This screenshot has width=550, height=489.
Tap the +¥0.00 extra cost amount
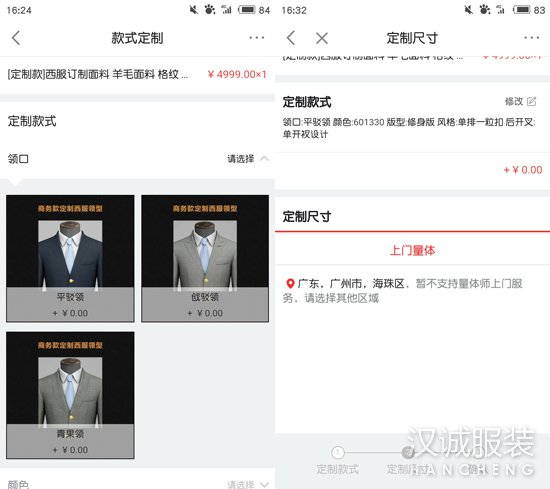tap(523, 170)
